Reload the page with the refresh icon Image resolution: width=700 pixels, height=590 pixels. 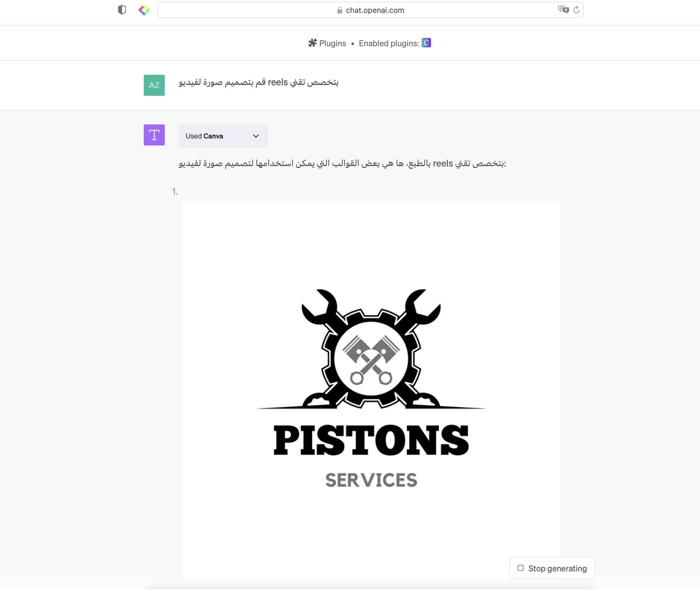tap(576, 10)
